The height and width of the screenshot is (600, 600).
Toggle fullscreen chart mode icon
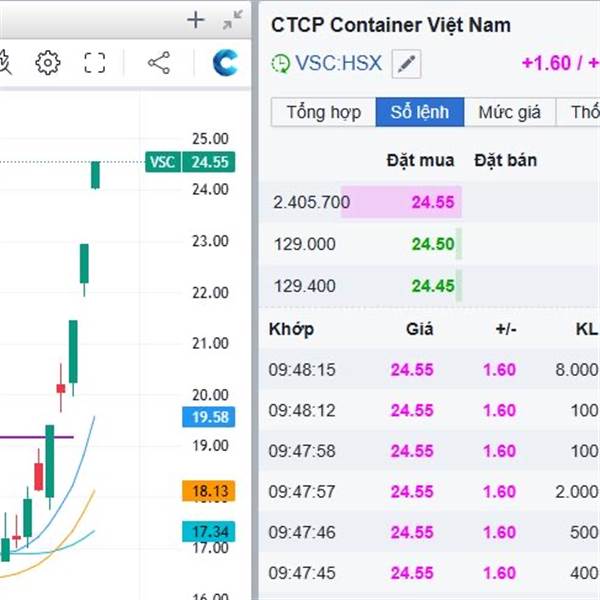click(95, 62)
